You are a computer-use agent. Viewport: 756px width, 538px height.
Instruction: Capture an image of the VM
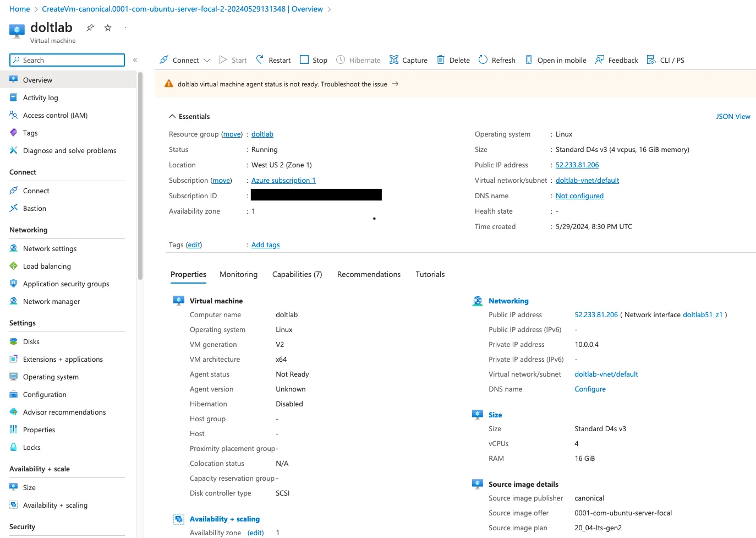408,59
